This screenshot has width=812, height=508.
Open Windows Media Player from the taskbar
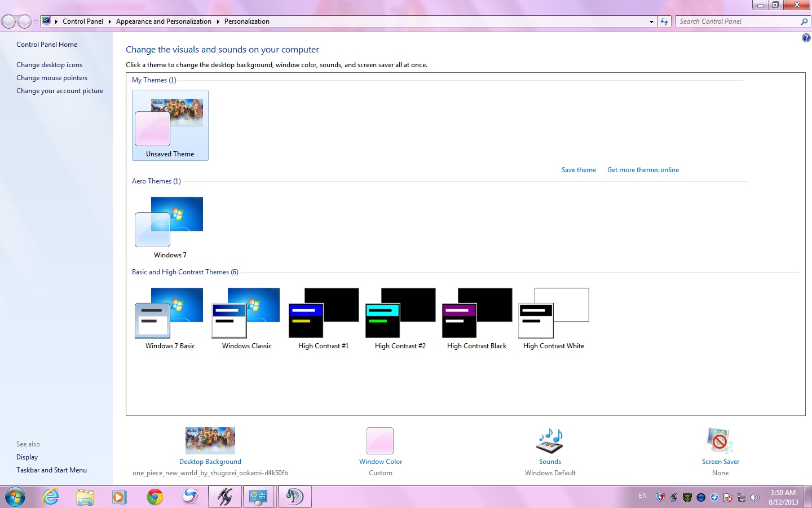[120, 497]
